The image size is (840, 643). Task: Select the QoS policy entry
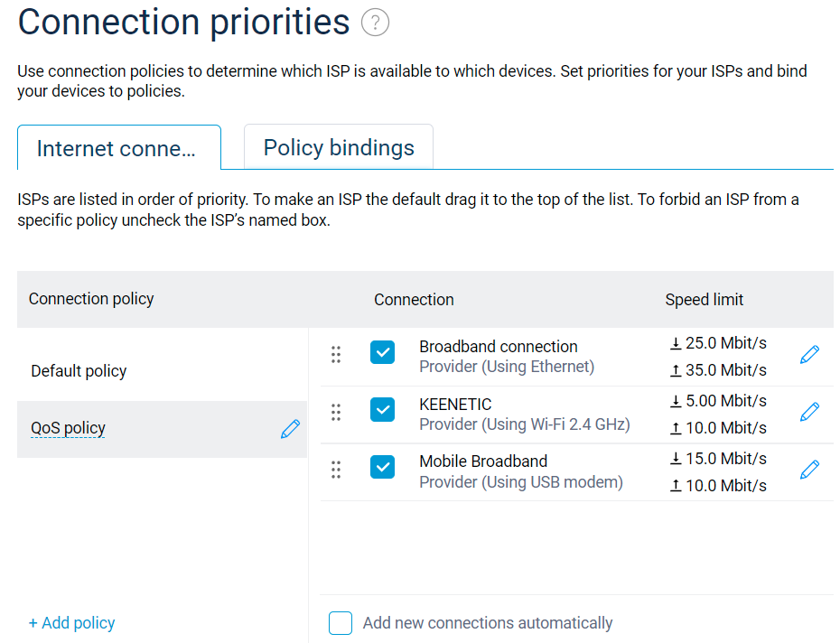[x=69, y=428]
